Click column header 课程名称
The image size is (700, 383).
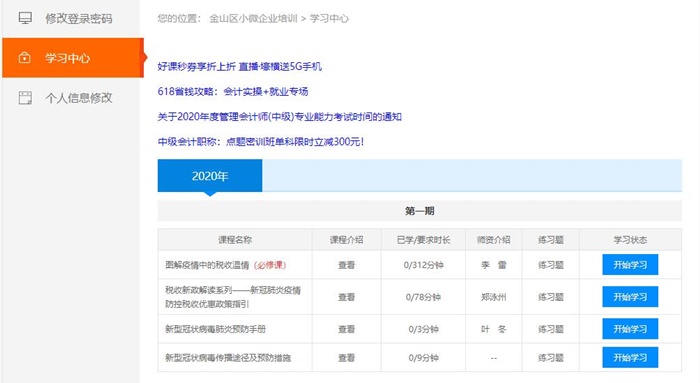click(x=235, y=240)
